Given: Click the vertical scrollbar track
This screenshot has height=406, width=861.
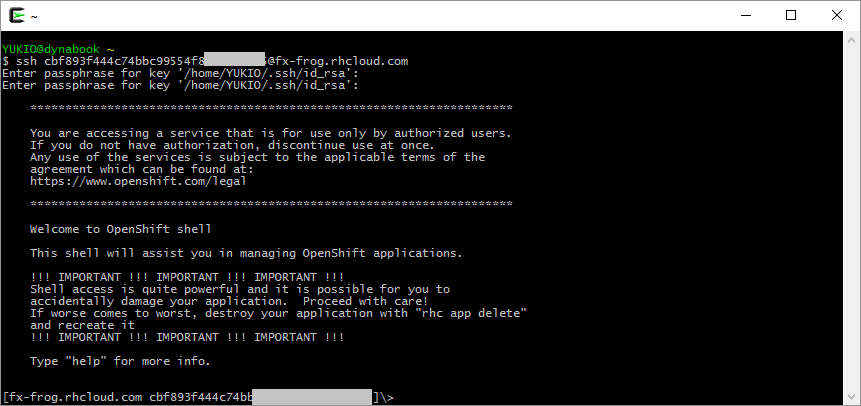Looking at the screenshot, I should pos(852,220).
